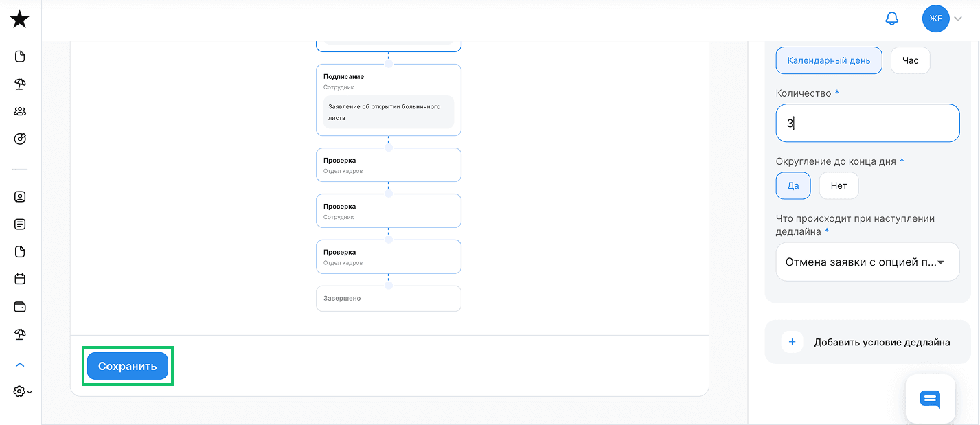Expand the settings gear menu

(x=21, y=391)
